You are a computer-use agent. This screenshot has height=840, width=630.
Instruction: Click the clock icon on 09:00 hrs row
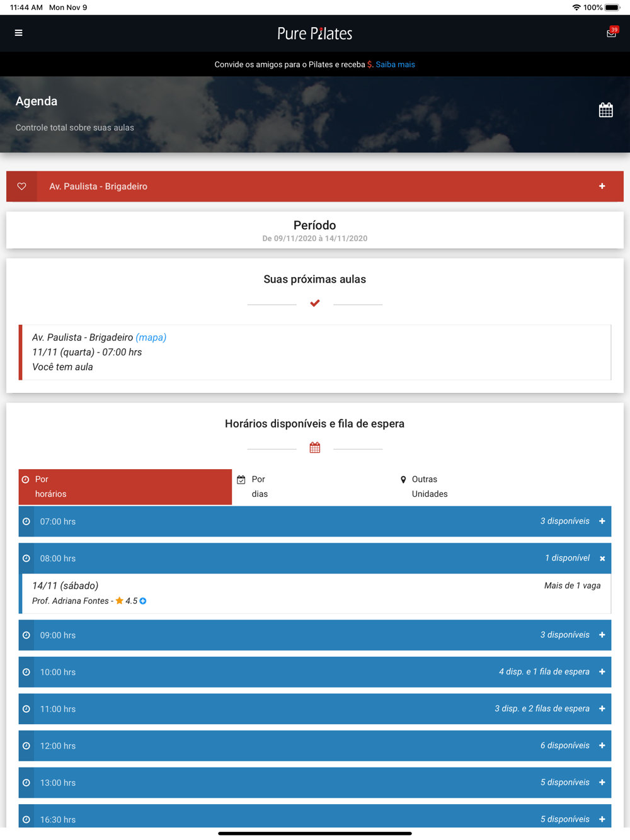pos(26,635)
